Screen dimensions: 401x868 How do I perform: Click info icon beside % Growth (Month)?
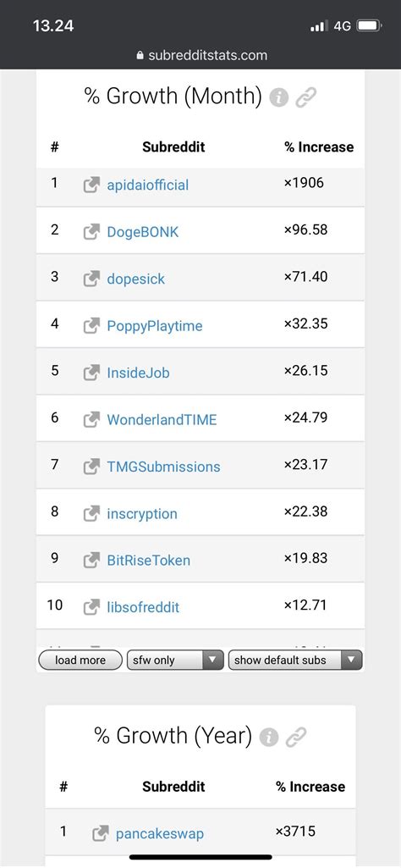click(x=279, y=98)
